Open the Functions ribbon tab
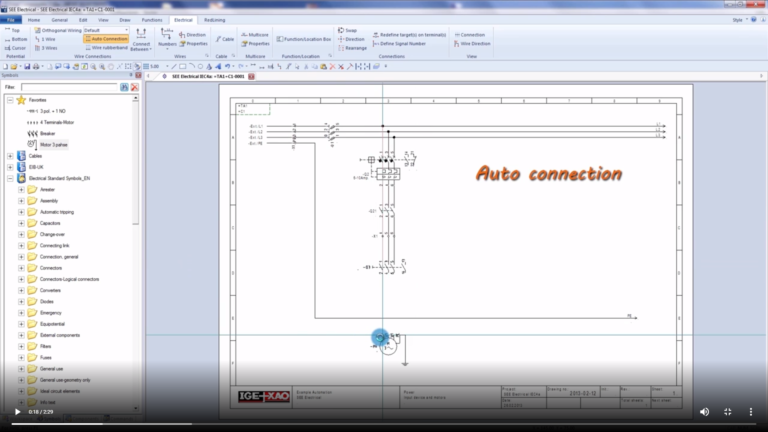 tap(152, 20)
